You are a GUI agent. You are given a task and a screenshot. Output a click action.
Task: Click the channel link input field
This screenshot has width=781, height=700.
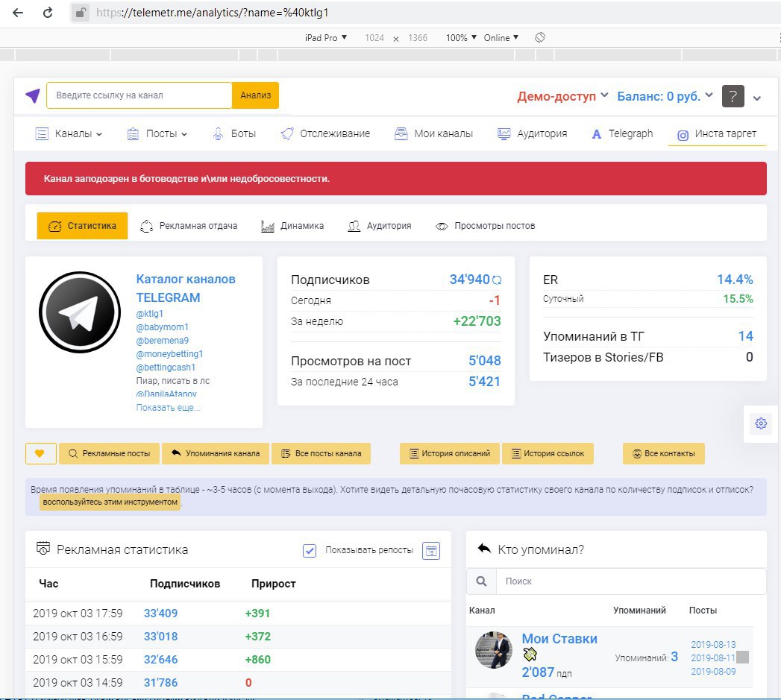pos(139,95)
